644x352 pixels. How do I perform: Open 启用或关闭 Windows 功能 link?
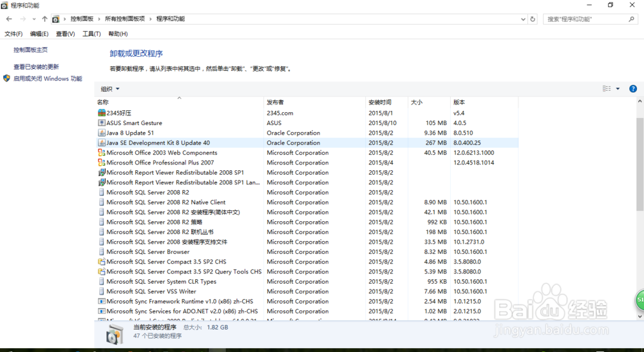pos(48,79)
